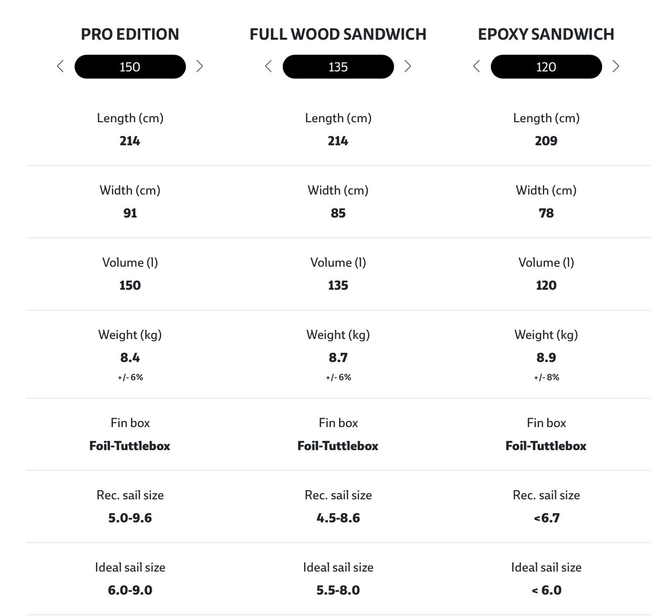Click the FULL WOOD SANDWICH heading
Screen dimensions: 672x616
coord(338,34)
